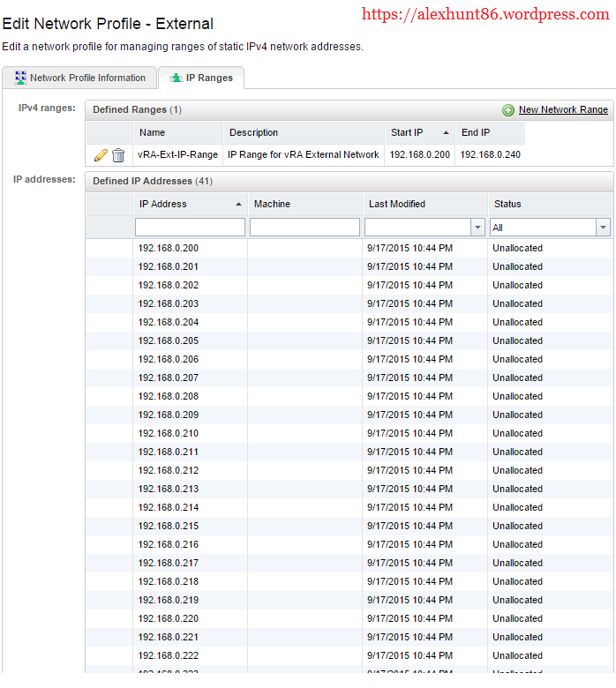616x688 pixels.
Task: Click the green plus New Network Range icon
Action: 508,110
